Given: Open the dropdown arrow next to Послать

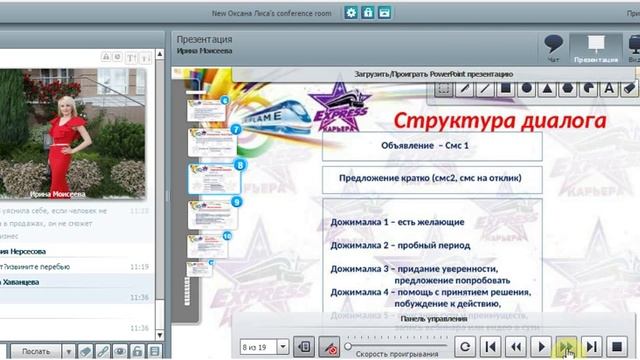Looking at the screenshot, I should click(69, 351).
